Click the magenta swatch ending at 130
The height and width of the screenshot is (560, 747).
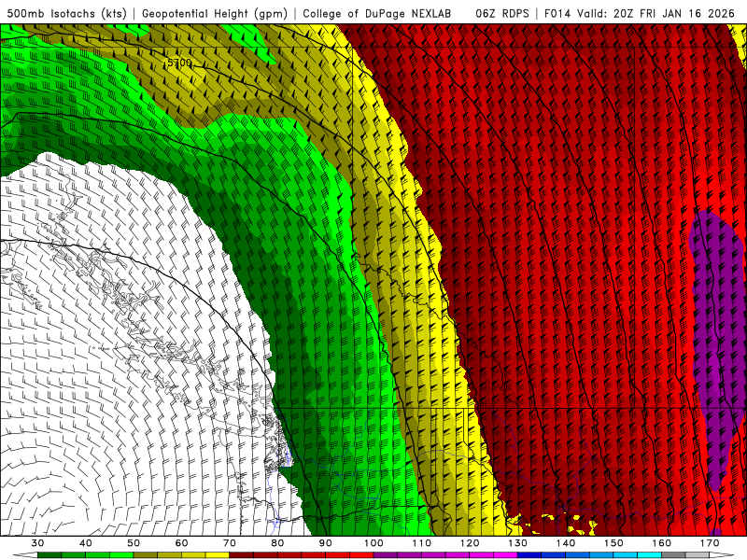[x=505, y=555]
